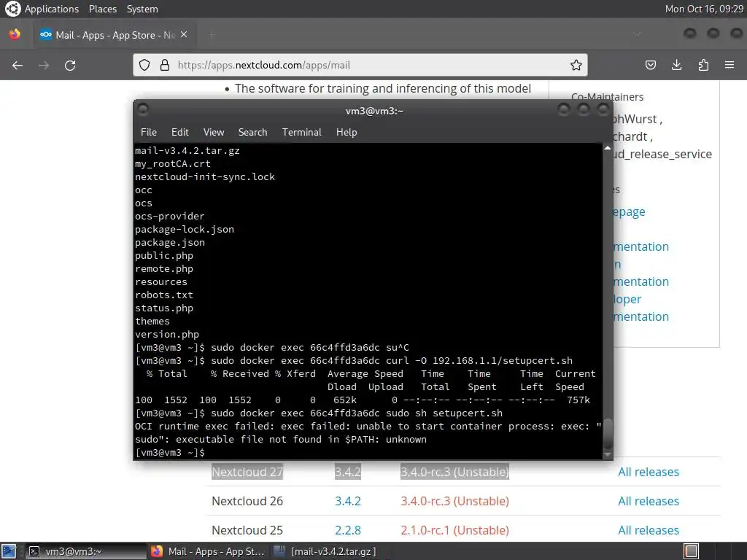Click the terminal title vm3@vm3:~
Screen dimensions: 747x560
click(374, 111)
